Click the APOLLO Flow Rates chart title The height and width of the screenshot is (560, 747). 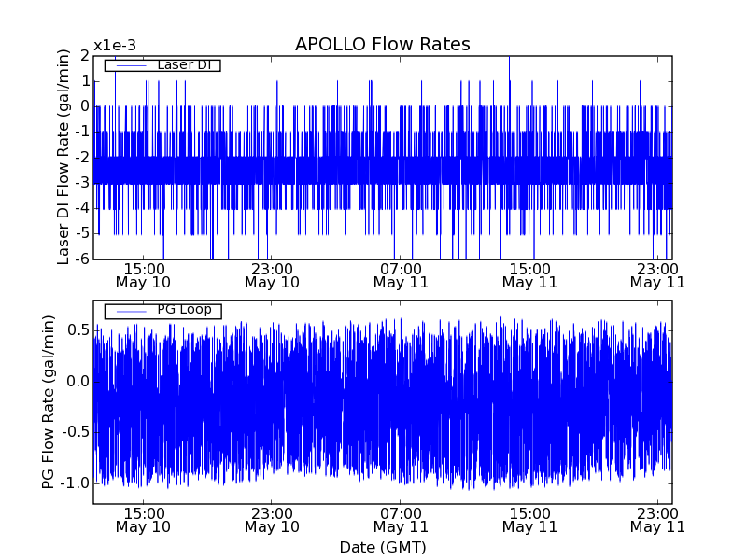382,45
